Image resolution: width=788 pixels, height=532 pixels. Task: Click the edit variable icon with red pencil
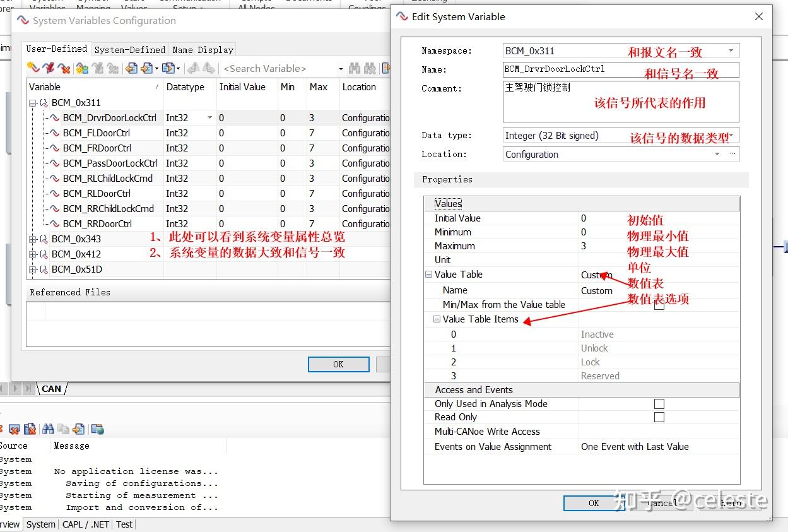coord(49,68)
